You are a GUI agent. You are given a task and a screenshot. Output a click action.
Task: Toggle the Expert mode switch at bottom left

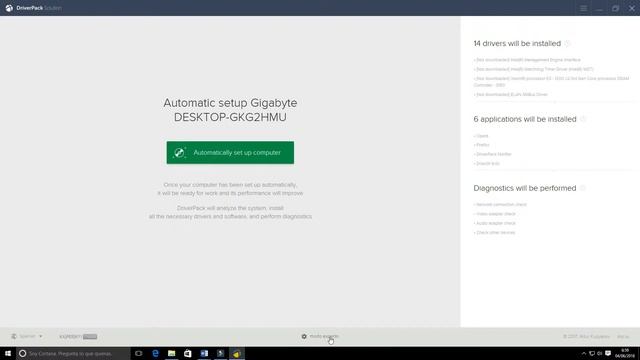coord(90,337)
